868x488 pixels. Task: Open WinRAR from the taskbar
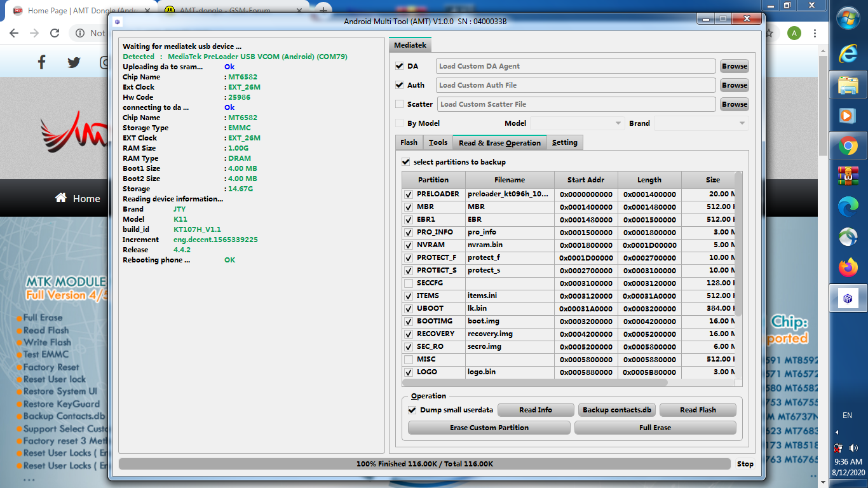click(848, 177)
